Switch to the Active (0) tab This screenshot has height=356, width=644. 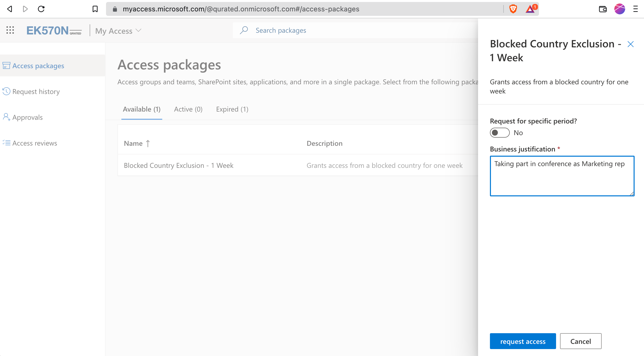pyautogui.click(x=188, y=109)
